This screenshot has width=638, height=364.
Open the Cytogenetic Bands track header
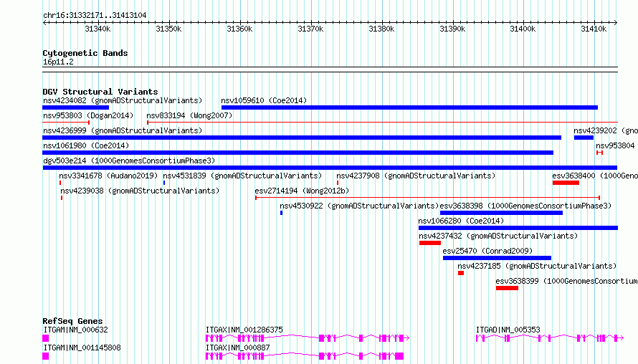[85, 53]
